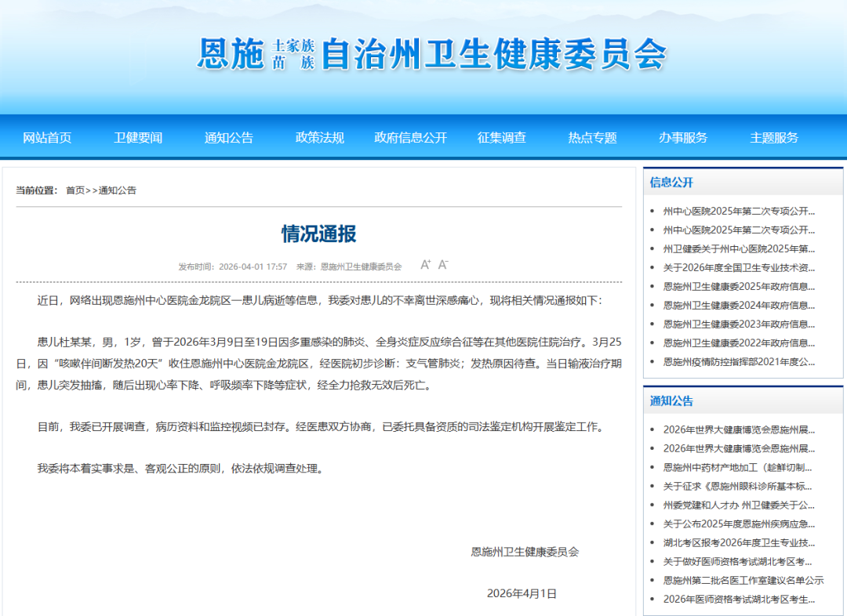This screenshot has height=616, width=847.
Task: Open 关于2026年度全国卫生专业技术资 link
Action: coord(739,268)
